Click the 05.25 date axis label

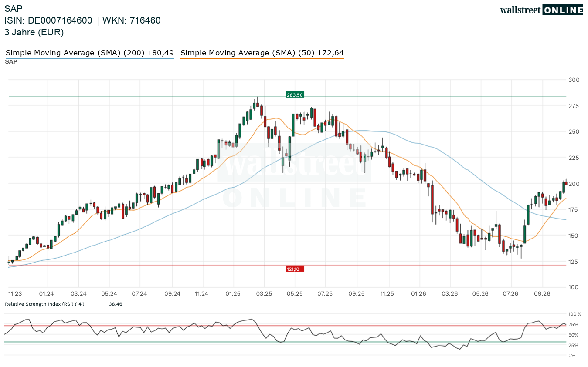pos(294,294)
